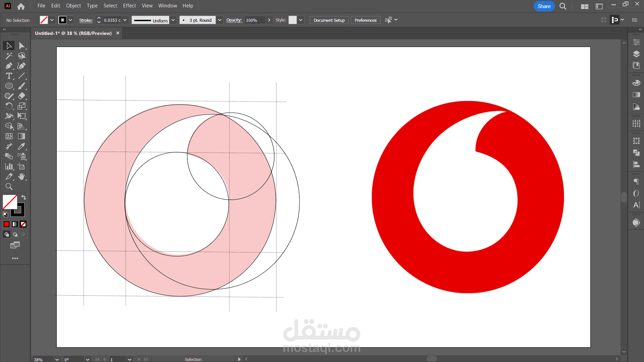The image size is (644, 362).
Task: Select the Eraser tool
Action: click(22, 96)
